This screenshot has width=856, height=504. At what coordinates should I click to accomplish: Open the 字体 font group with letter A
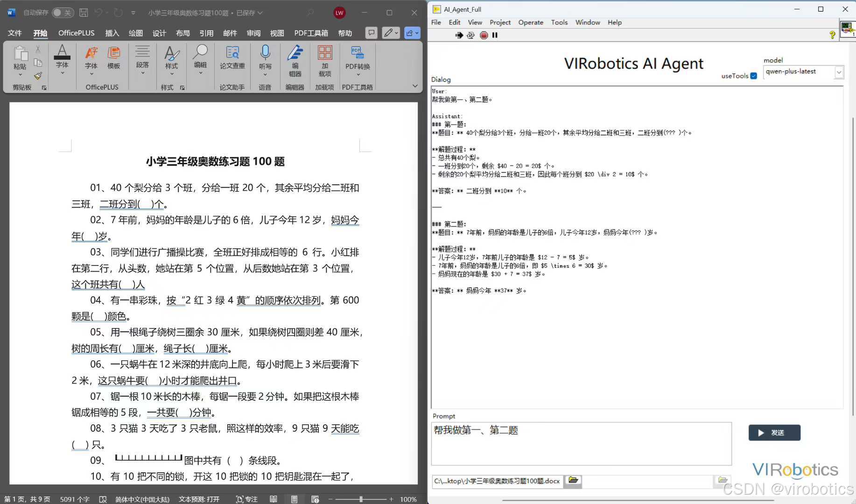coord(62,60)
